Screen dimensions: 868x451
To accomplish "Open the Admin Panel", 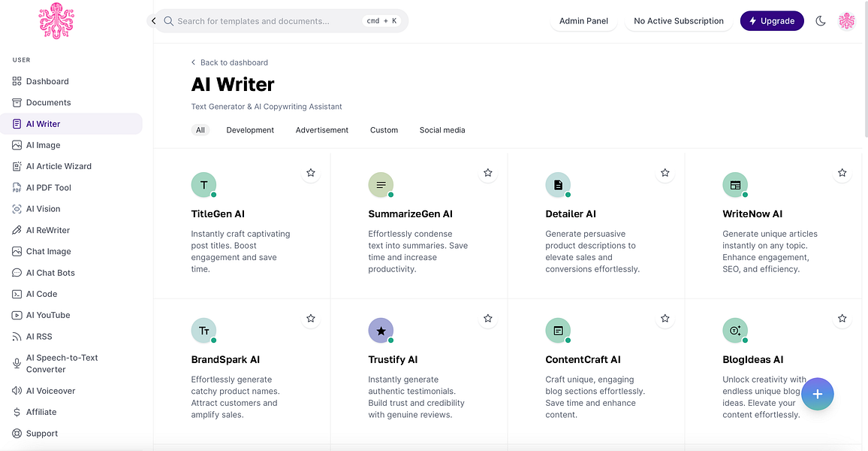I will [583, 21].
